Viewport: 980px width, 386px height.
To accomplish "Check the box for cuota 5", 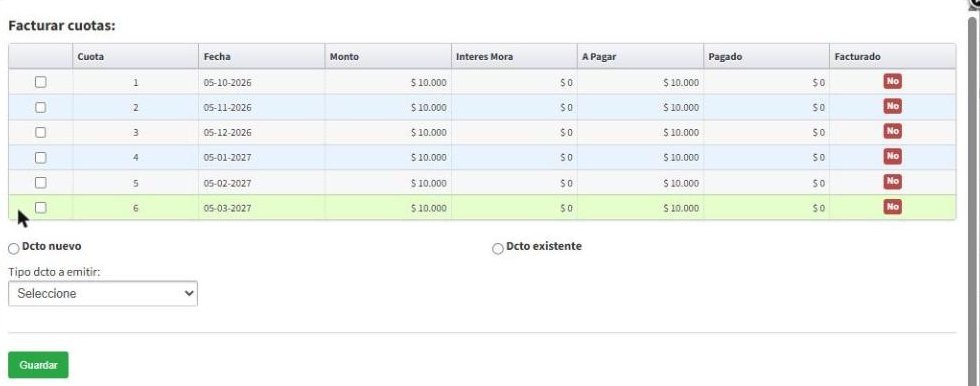I will tap(41, 182).
